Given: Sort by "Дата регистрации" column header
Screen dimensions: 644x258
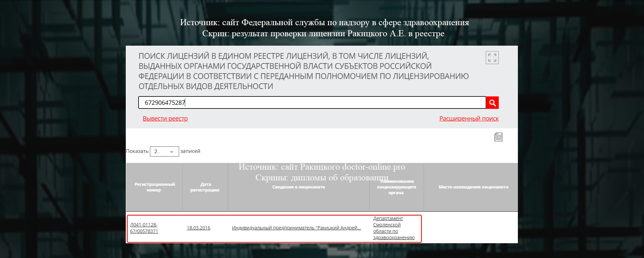Looking at the screenshot, I should tap(205, 187).
